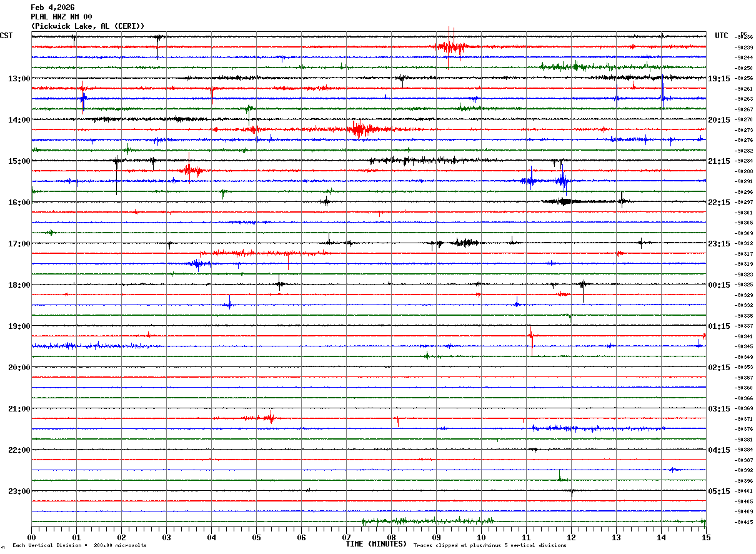
Task: Click the 04:15 UTC time label
Action: (719, 450)
